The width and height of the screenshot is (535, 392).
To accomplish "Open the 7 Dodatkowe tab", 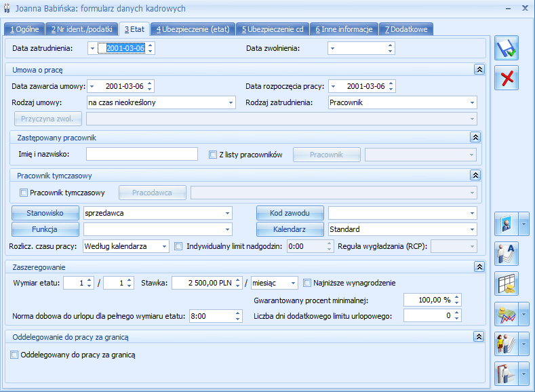I will [x=406, y=29].
